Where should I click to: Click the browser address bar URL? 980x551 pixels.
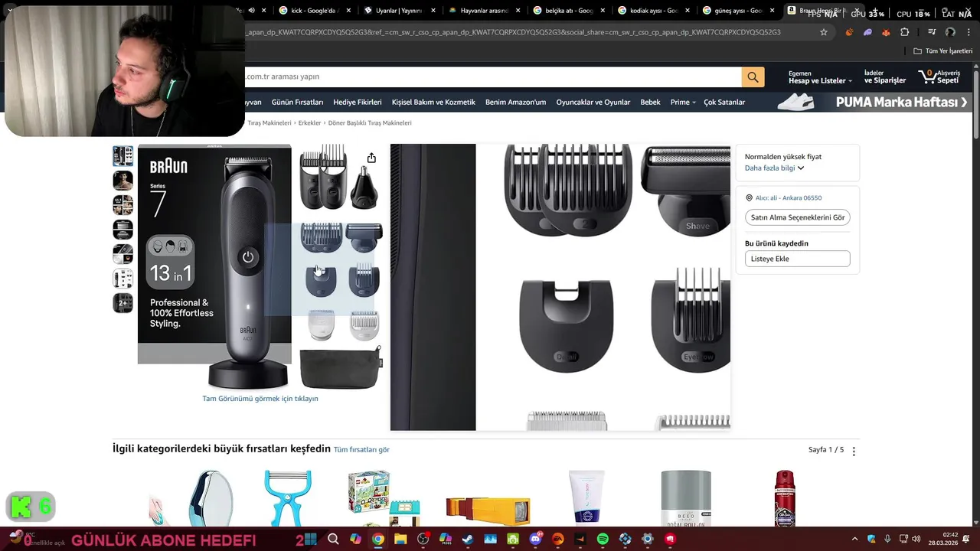[513, 32]
